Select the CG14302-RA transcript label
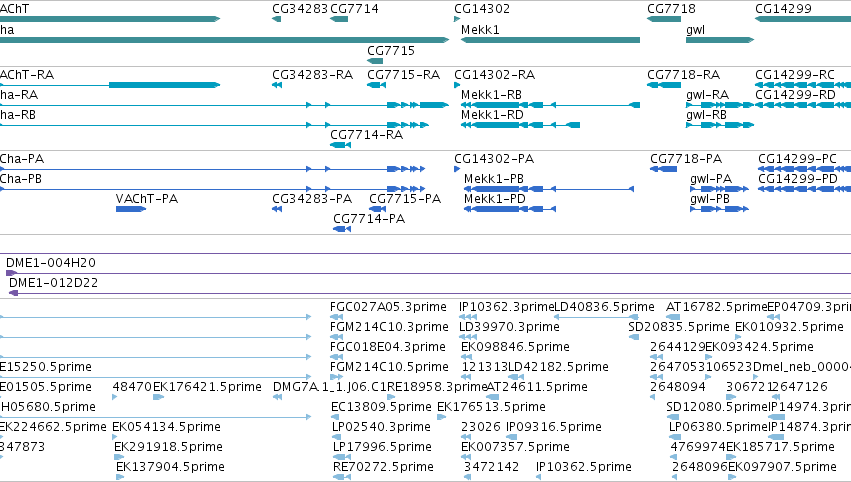Image resolution: width=851 pixels, height=482 pixels. point(494,74)
